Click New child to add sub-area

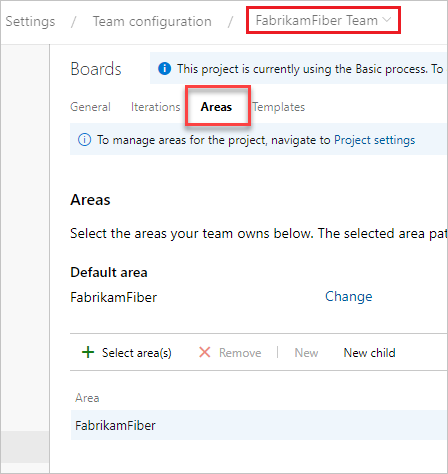pos(370,353)
